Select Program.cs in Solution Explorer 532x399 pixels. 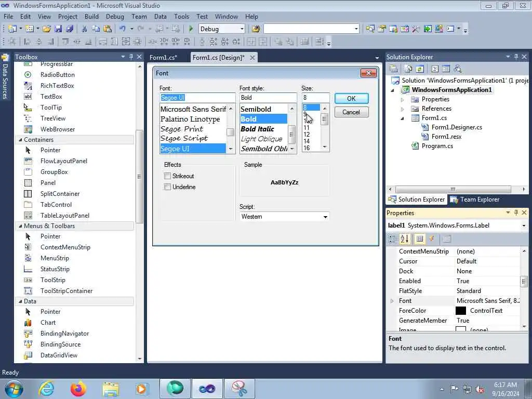437,146
